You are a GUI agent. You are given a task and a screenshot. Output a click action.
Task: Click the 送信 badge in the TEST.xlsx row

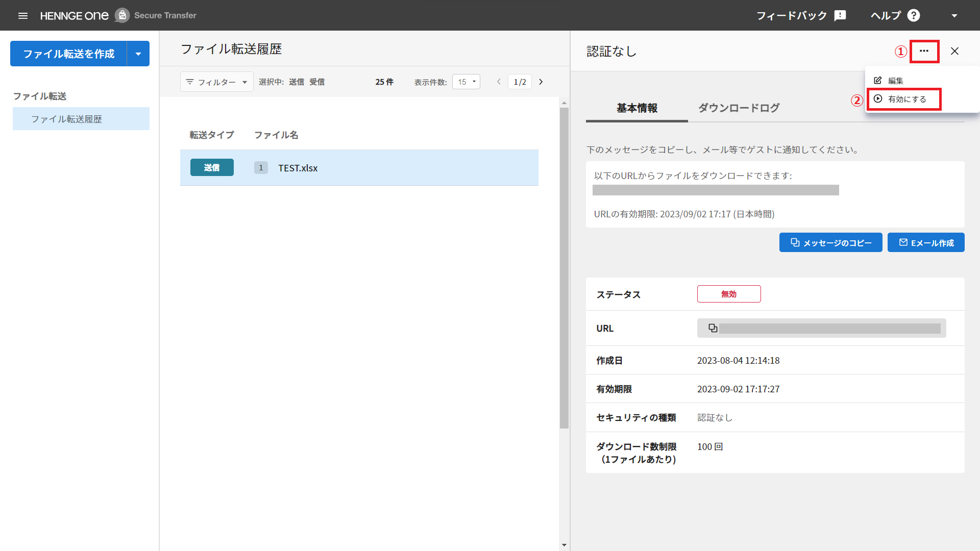(212, 167)
